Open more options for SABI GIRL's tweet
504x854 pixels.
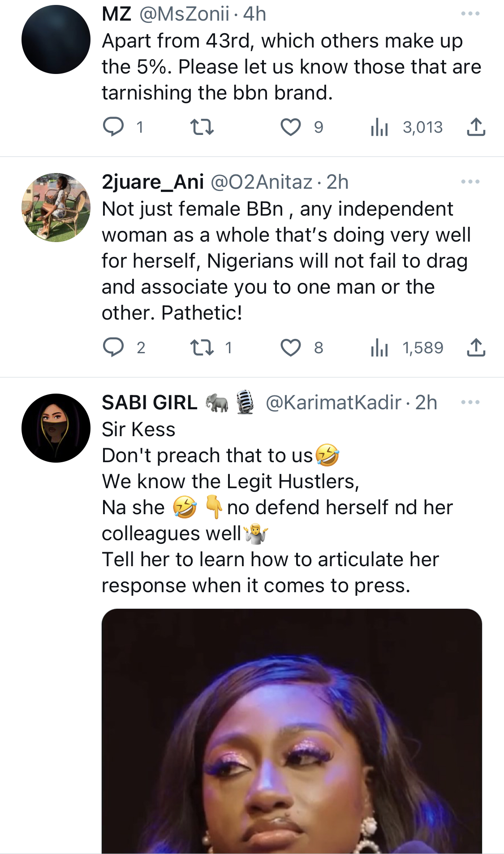pos(470,403)
